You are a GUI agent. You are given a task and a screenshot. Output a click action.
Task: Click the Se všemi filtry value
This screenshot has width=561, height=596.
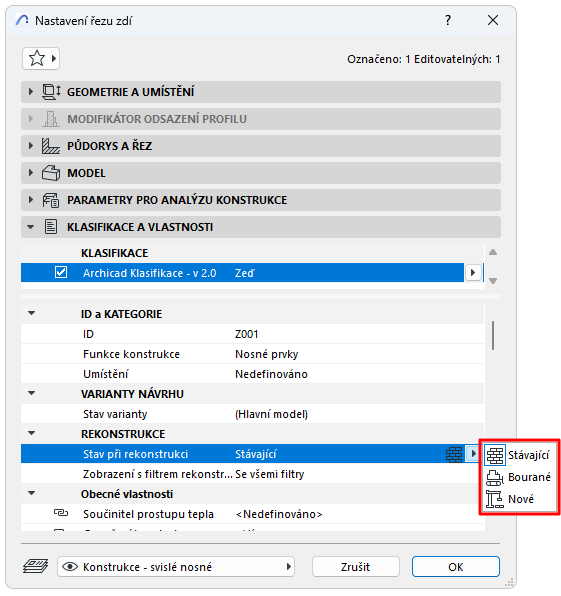click(269, 474)
